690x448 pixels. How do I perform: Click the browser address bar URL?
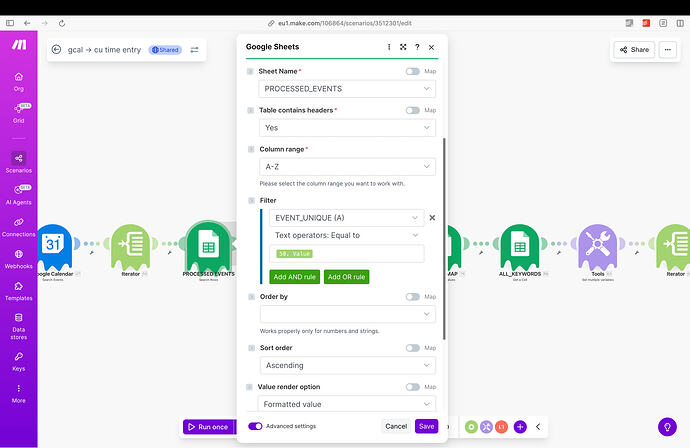(344, 23)
